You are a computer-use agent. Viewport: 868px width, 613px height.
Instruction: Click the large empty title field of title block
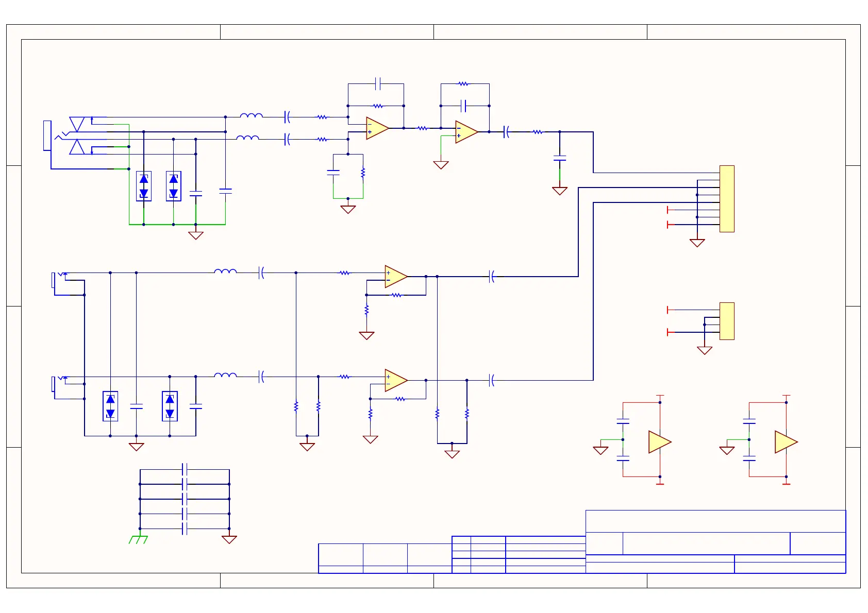click(715, 521)
